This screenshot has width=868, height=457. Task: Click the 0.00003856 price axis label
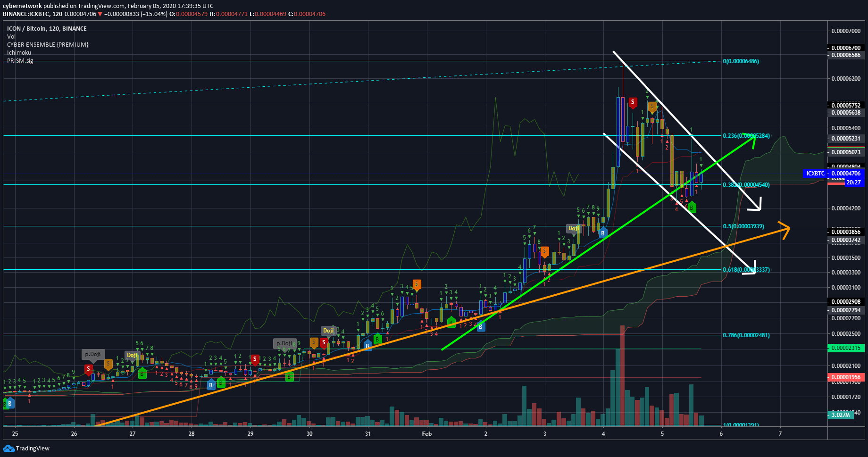pos(845,232)
